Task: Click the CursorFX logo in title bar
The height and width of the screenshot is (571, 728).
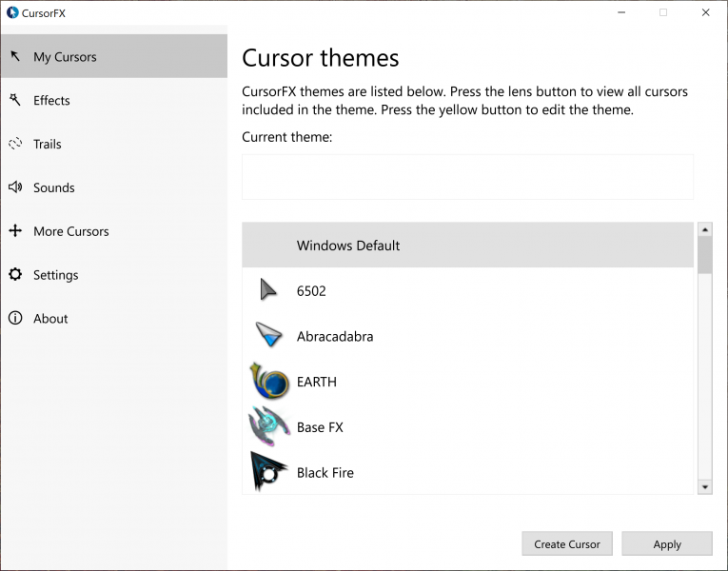Action: pos(12,12)
